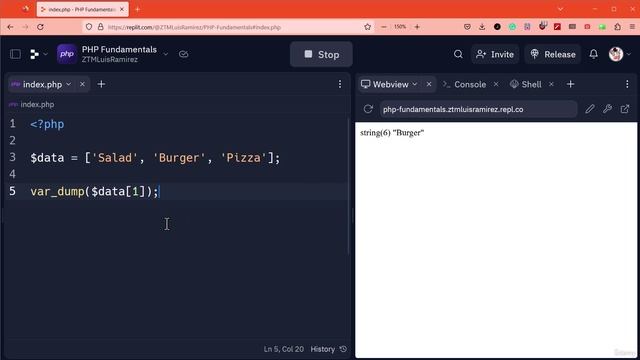Click the webview URL field
This screenshot has height=360, width=640.
[x=478, y=109]
